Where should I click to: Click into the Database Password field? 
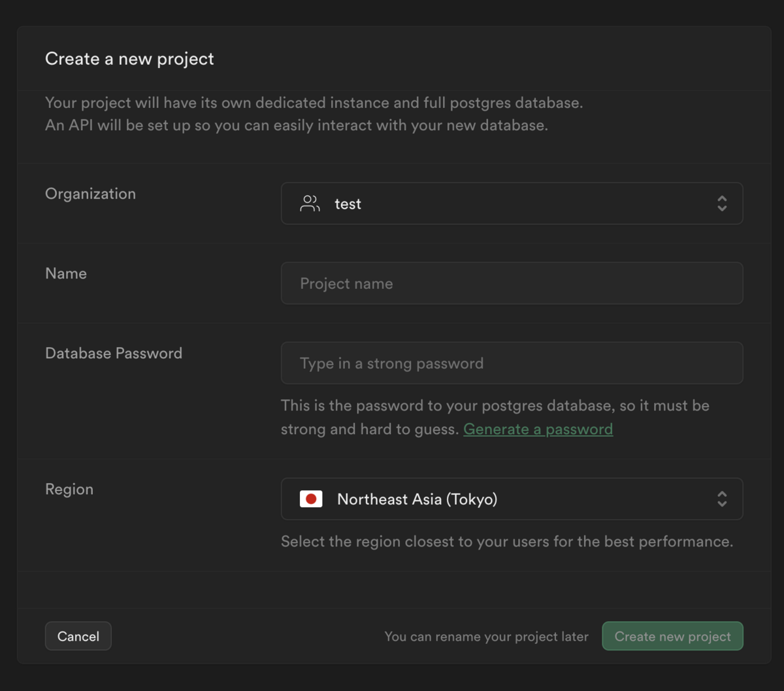tap(512, 363)
